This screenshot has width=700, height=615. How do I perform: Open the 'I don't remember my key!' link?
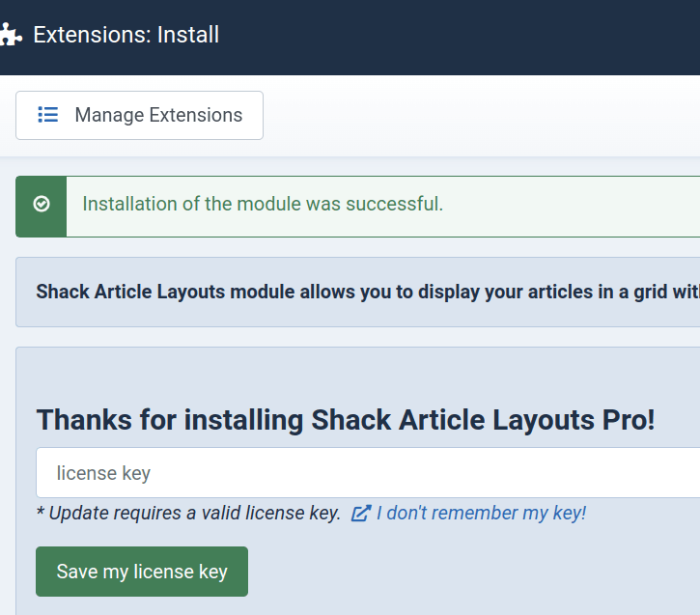[x=481, y=513]
